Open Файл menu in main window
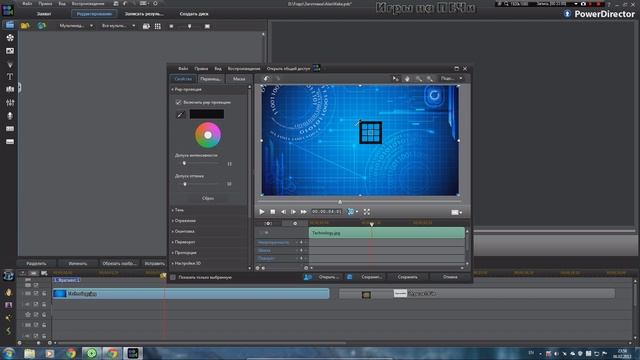Screen dimensions: 640x360 pyautogui.click(x=27, y=4)
